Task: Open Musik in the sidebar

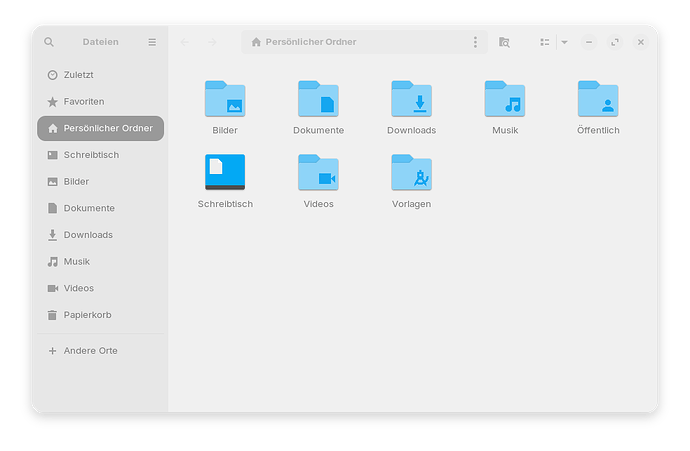Action: click(100, 262)
